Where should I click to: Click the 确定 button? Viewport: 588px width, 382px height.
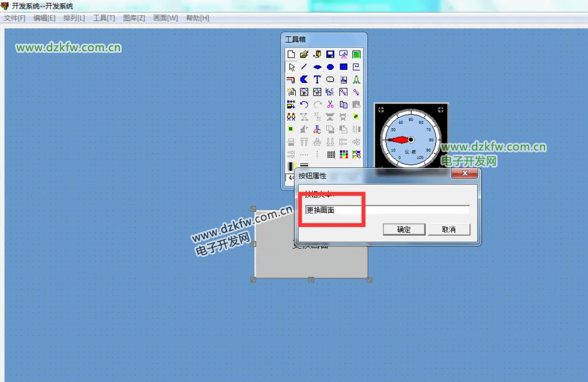403,229
